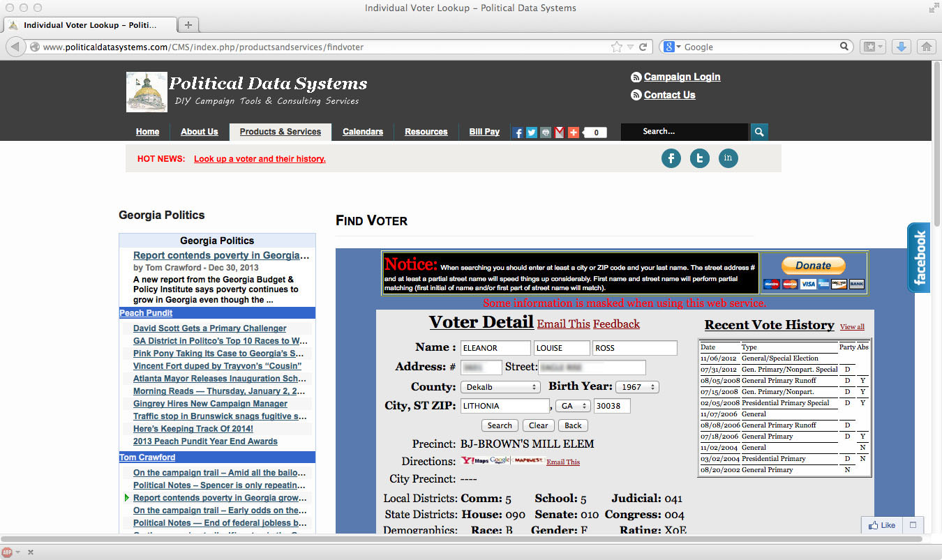Open the Birth Year dropdown showing 1967
Image resolution: width=942 pixels, height=560 pixels.
click(637, 387)
